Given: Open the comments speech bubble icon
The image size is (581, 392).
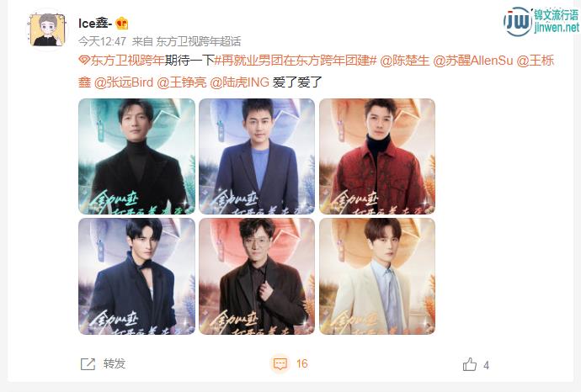Looking at the screenshot, I should click(280, 363).
